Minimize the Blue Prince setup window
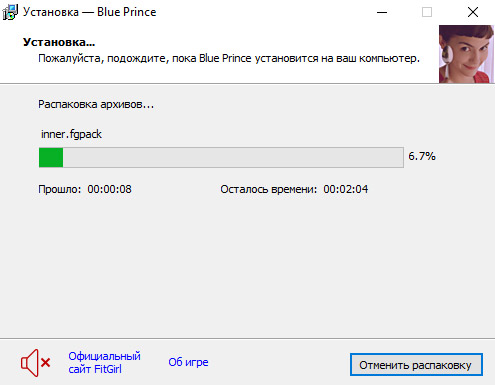 (x=382, y=13)
